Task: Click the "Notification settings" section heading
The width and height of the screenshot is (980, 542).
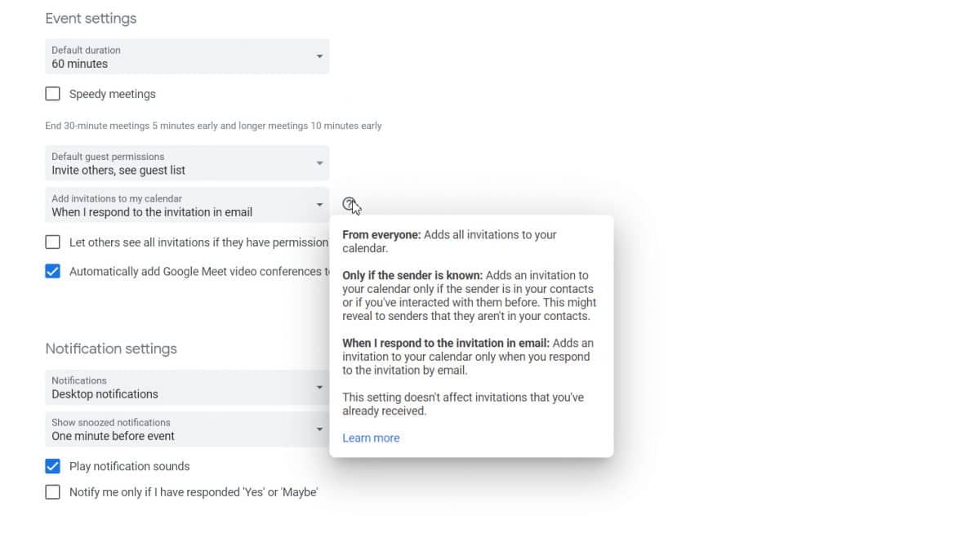Action: 111,349
